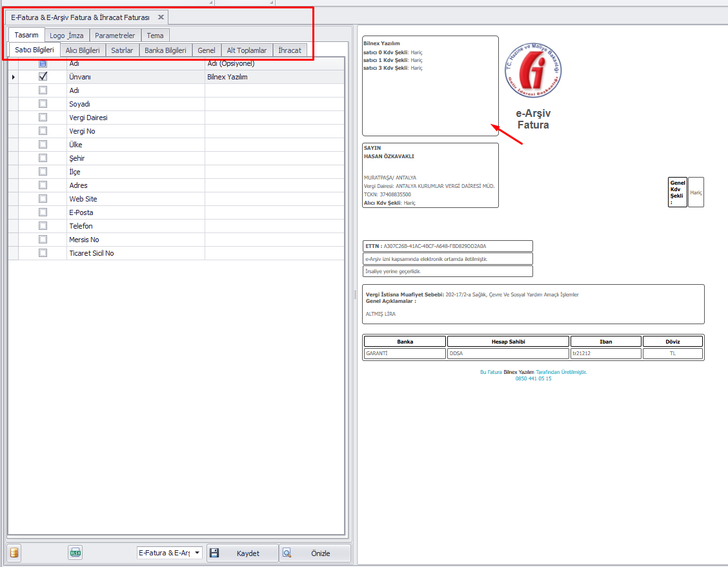728x567 pixels.
Task: Close the E-Fatura & E-Arşiv Fatura tab
Action: (x=161, y=17)
